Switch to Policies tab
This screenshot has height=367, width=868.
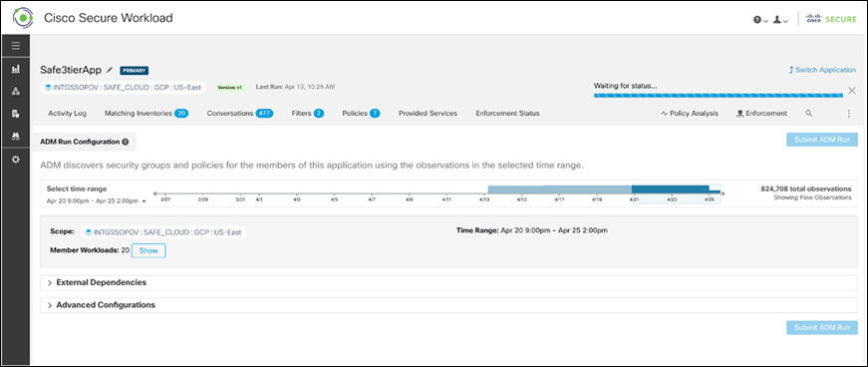tap(361, 113)
